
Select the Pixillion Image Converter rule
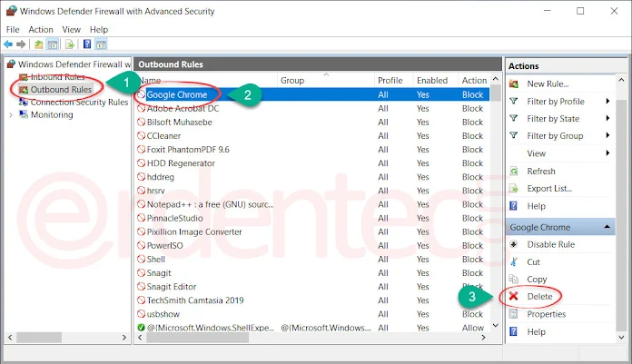pos(312,231)
